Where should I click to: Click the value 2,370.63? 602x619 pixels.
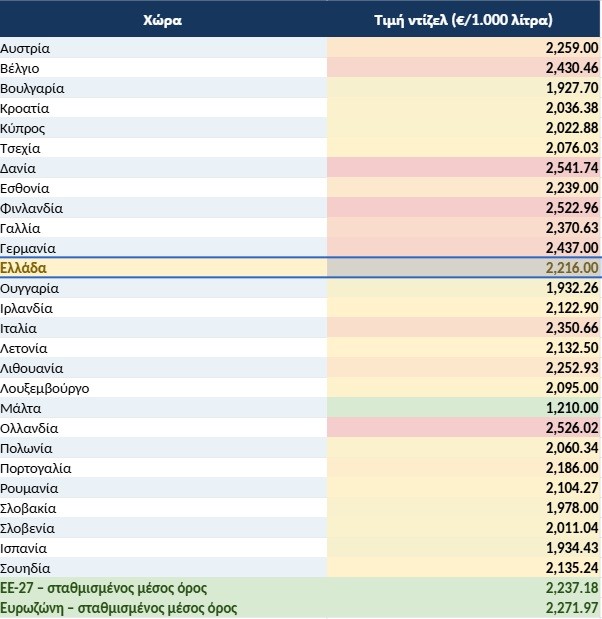tap(572, 228)
